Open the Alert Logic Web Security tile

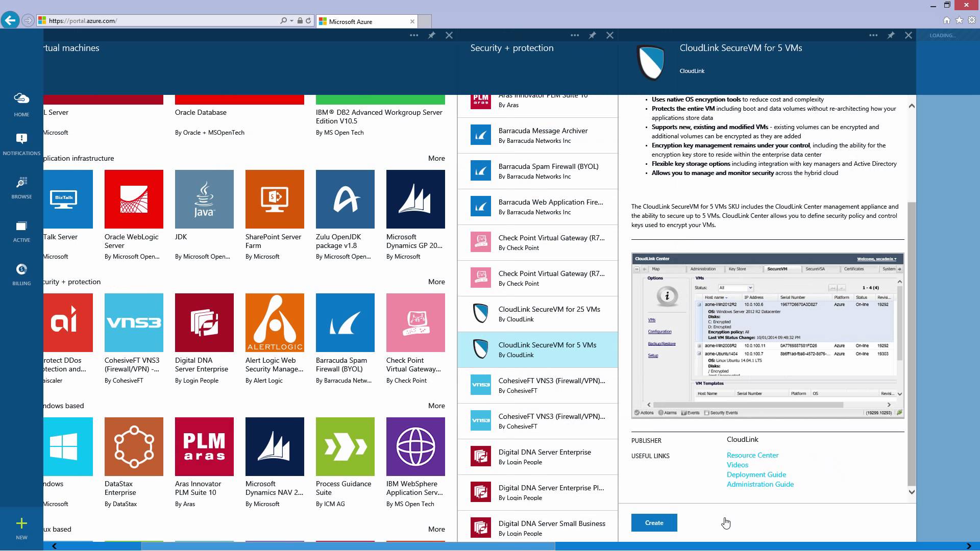pos(275,323)
